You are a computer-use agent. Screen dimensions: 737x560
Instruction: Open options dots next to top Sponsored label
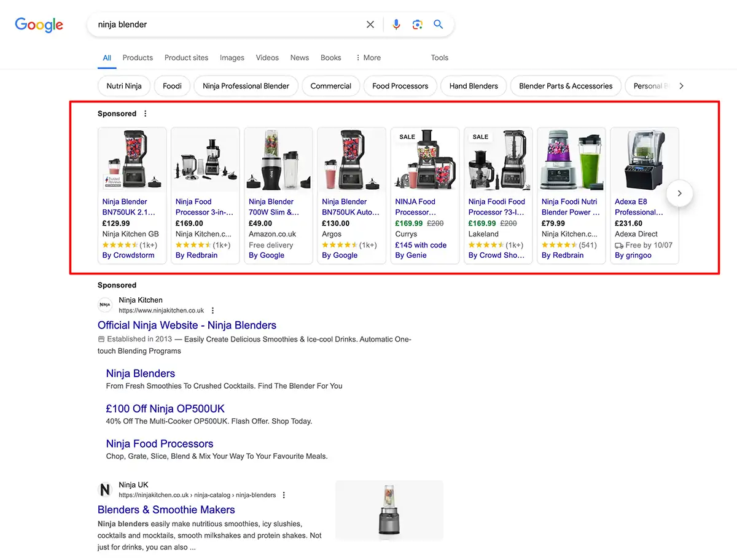146,114
